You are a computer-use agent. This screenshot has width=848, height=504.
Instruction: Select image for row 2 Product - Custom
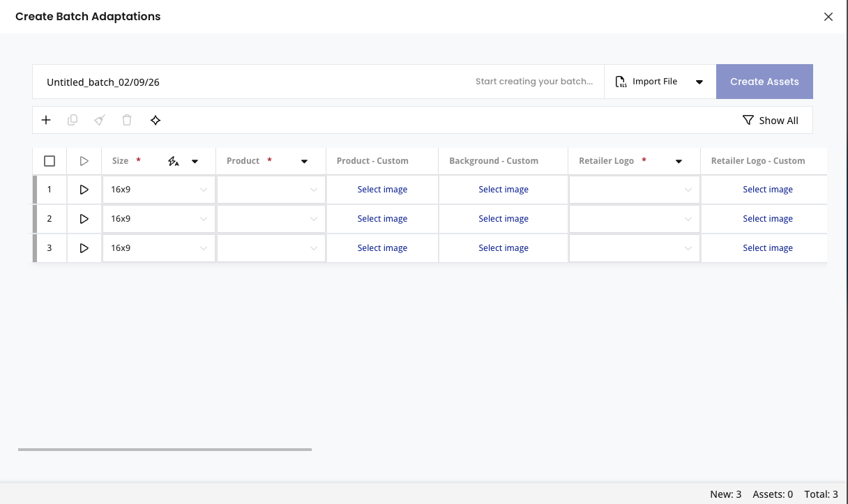382,219
